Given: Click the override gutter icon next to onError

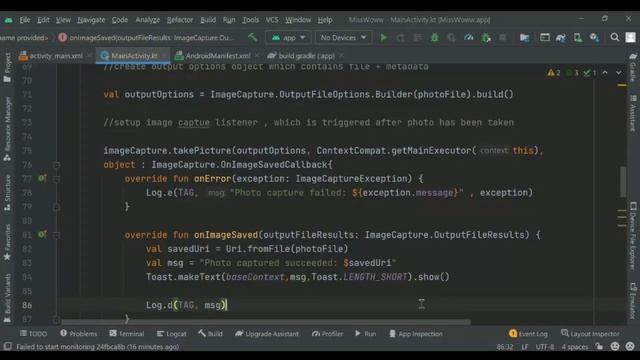Looking at the screenshot, I should pyautogui.click(x=42, y=178).
